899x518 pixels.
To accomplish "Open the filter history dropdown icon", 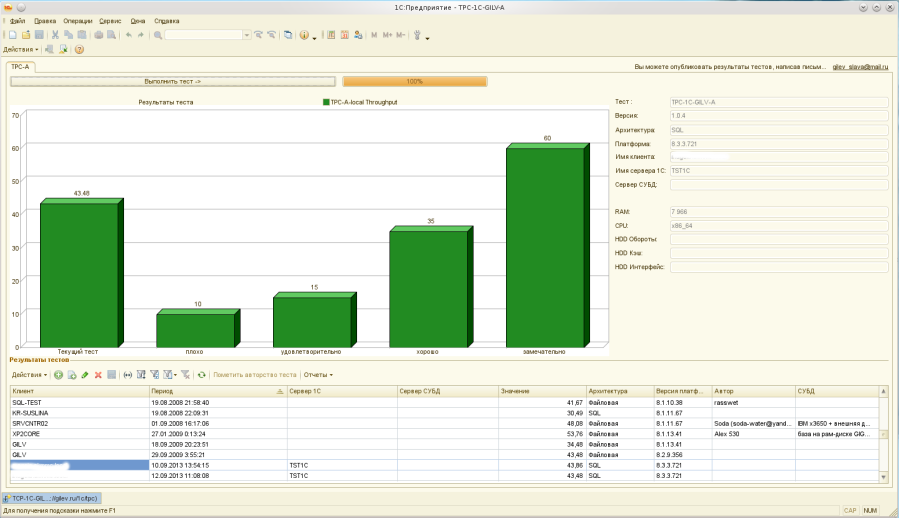I will [x=170, y=375].
